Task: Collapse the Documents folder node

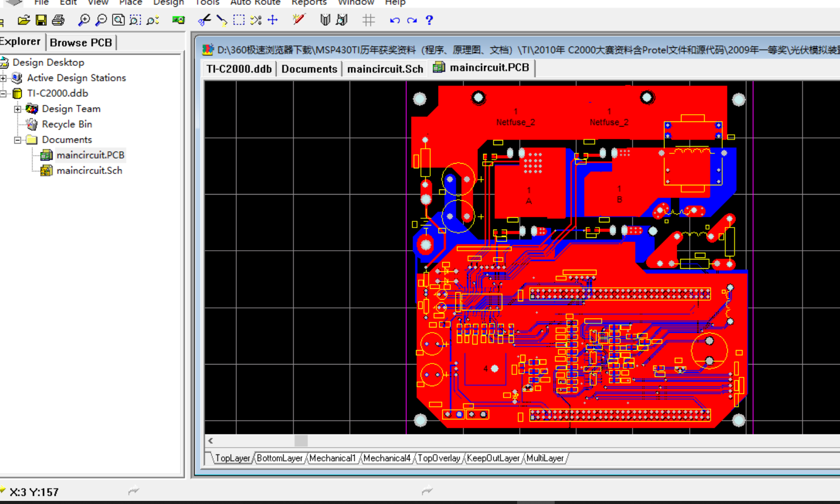Action: coord(18,140)
